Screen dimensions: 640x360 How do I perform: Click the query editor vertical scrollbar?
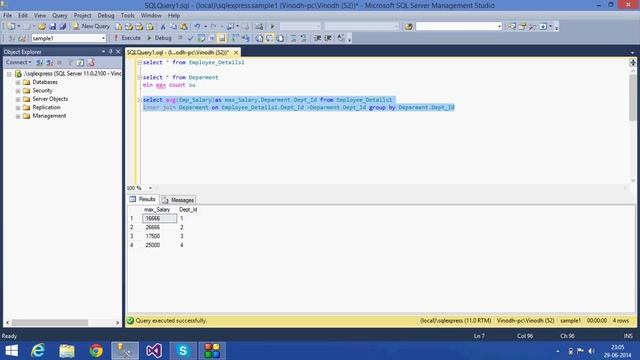pyautogui.click(x=633, y=98)
